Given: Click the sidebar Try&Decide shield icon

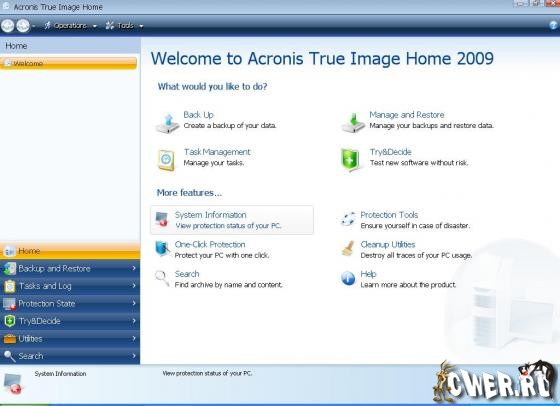Looking at the screenshot, I should point(10,321).
